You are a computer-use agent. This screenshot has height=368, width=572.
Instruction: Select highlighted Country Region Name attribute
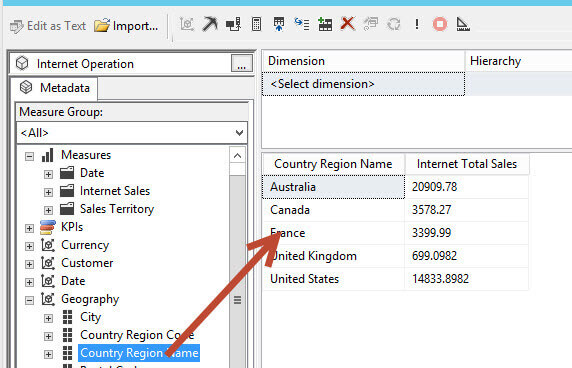[x=139, y=353]
